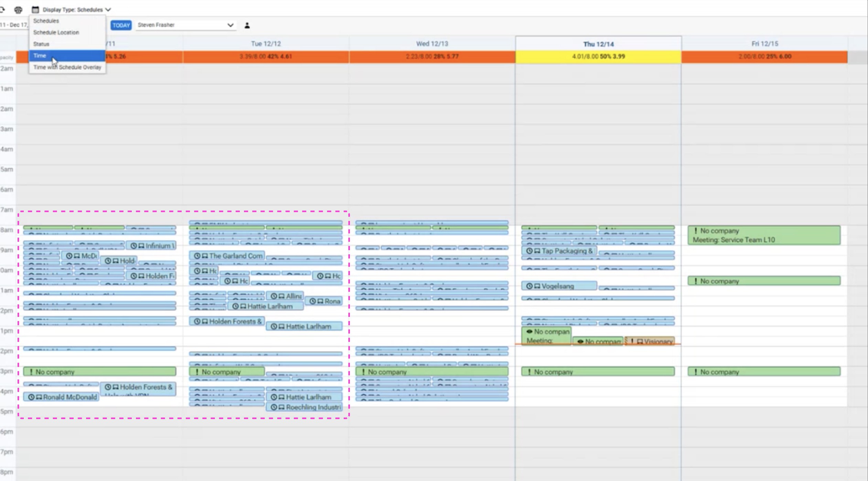Click the refresh icon at top left
The image size is (868, 481).
[x=2, y=10]
